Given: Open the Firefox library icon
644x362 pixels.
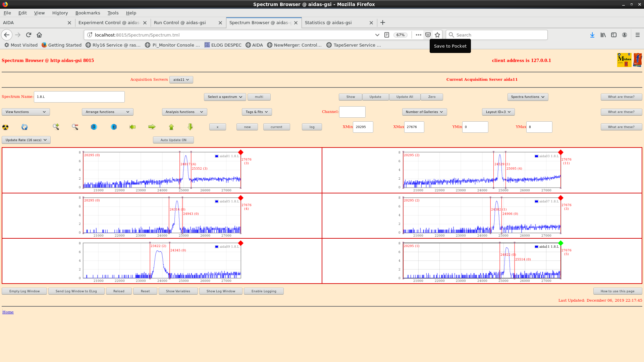Looking at the screenshot, I should (603, 35).
